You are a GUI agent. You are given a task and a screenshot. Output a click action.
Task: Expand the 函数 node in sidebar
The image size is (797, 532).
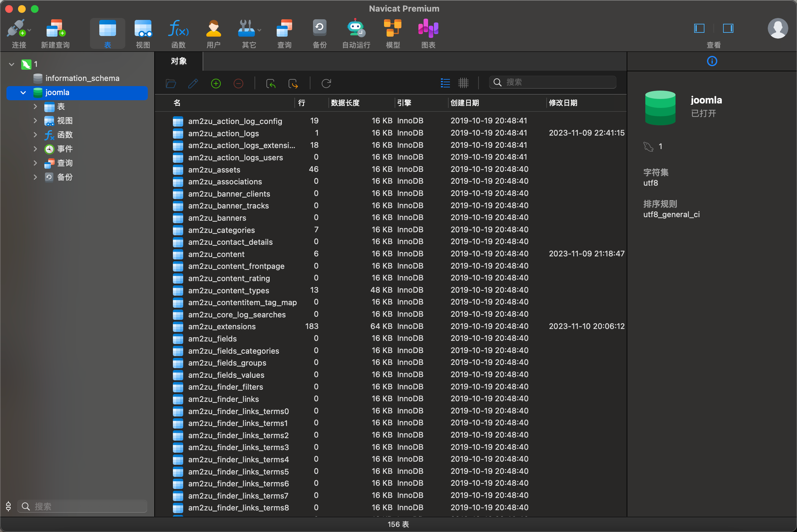tap(35, 135)
